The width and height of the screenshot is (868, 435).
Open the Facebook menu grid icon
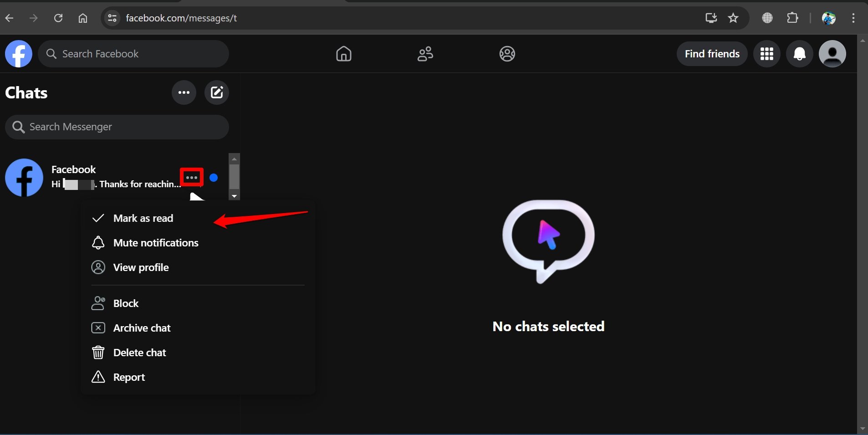point(767,54)
